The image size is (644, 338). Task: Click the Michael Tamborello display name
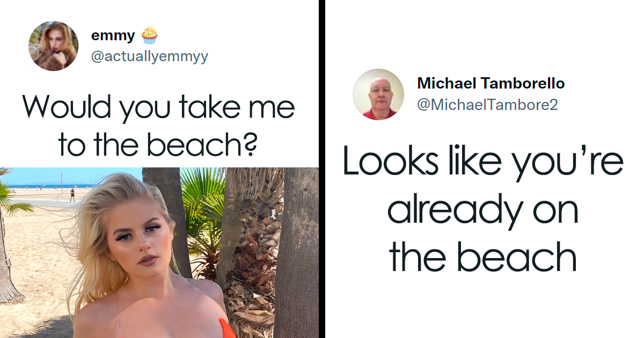coord(491,84)
